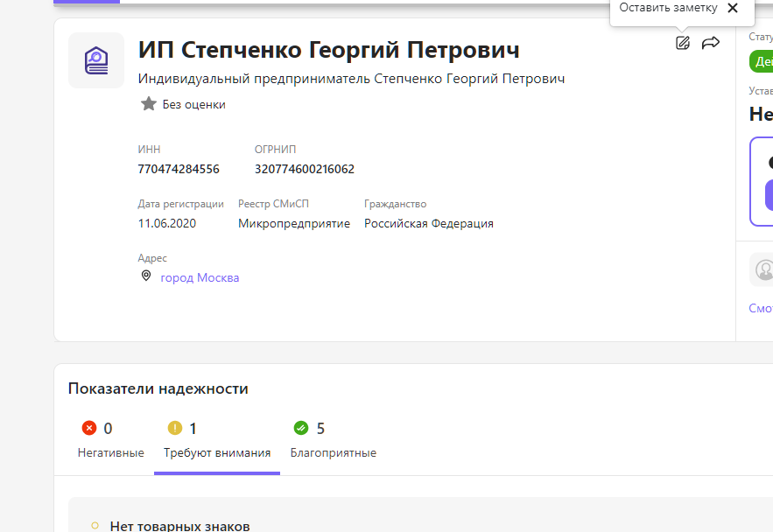Click the location pin icon near the address
The image size is (773, 532).
[x=146, y=276]
